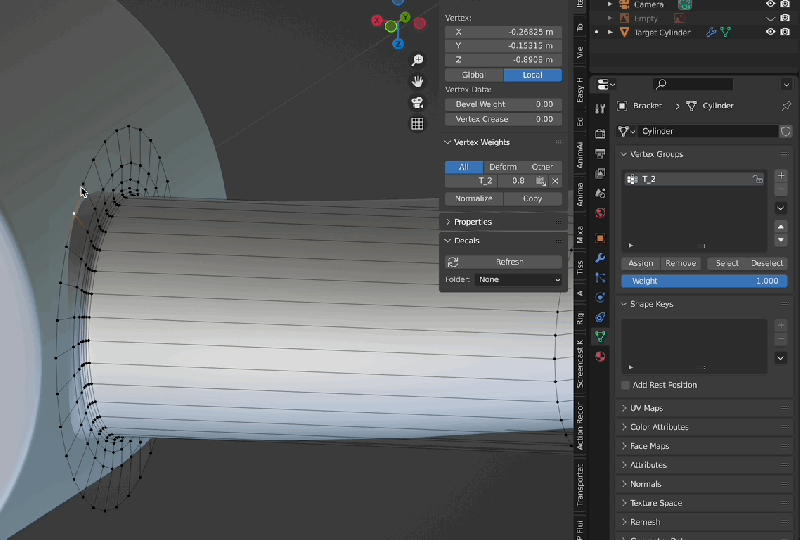Open the Object Data mesh properties tab
800x540 pixels.
[600, 336]
